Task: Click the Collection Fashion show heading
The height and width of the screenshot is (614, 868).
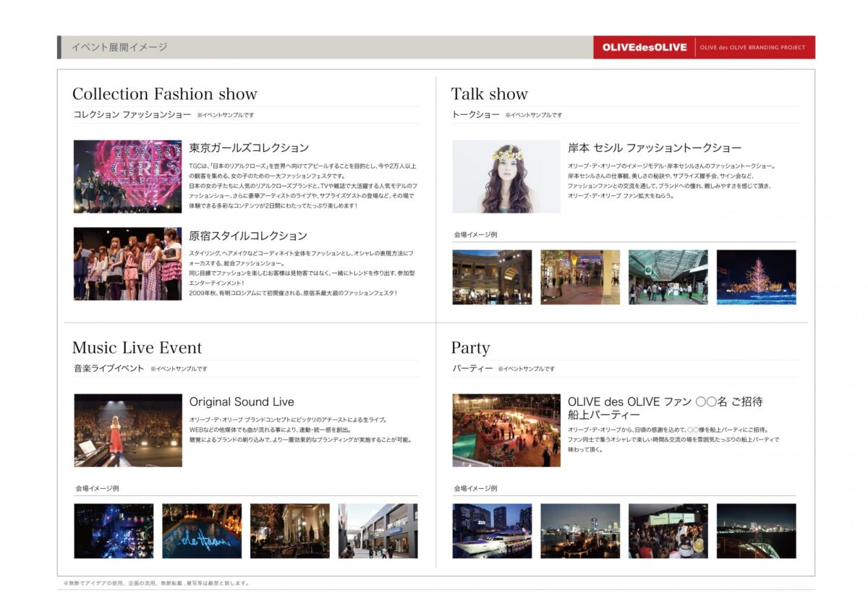Action: tap(165, 94)
